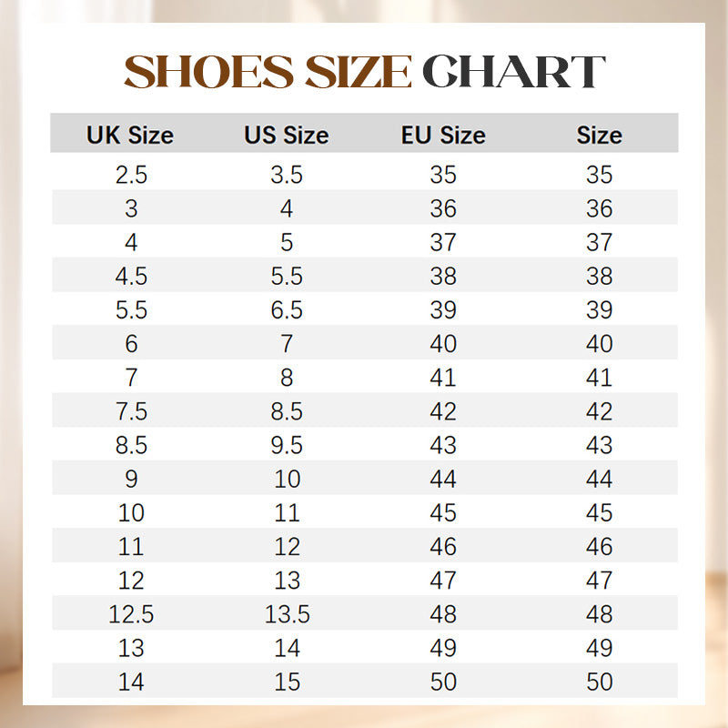
Task: Select UK size 12.5 cell
Action: (131, 614)
